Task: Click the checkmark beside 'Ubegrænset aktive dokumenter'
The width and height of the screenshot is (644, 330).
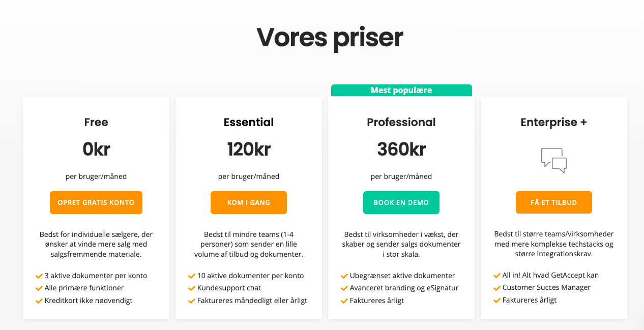Action: tap(343, 276)
